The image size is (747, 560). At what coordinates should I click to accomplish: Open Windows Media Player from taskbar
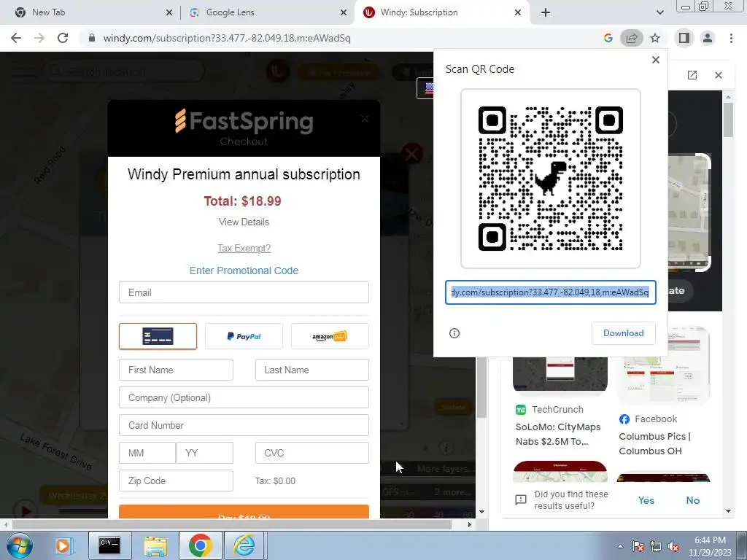click(63, 545)
